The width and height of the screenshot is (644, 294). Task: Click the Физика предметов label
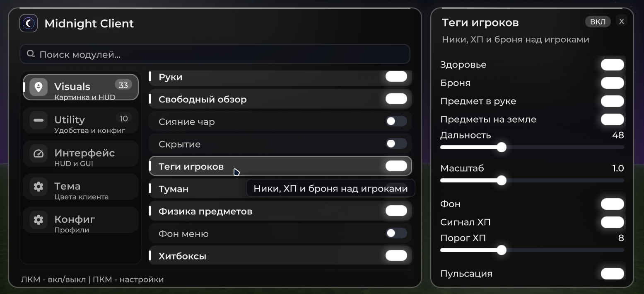pos(205,211)
